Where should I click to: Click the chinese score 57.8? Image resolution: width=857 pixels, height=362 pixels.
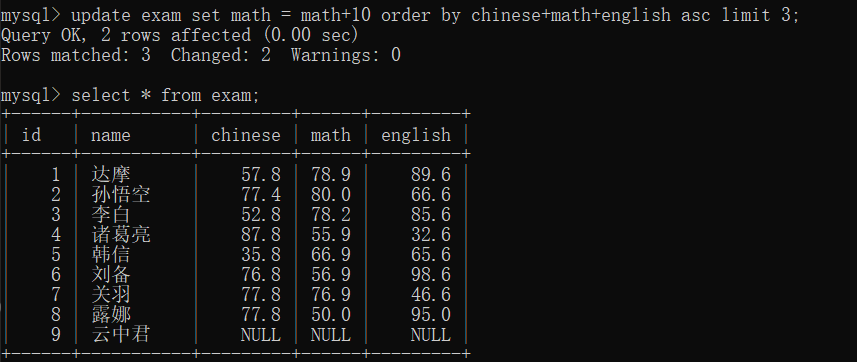[261, 175]
